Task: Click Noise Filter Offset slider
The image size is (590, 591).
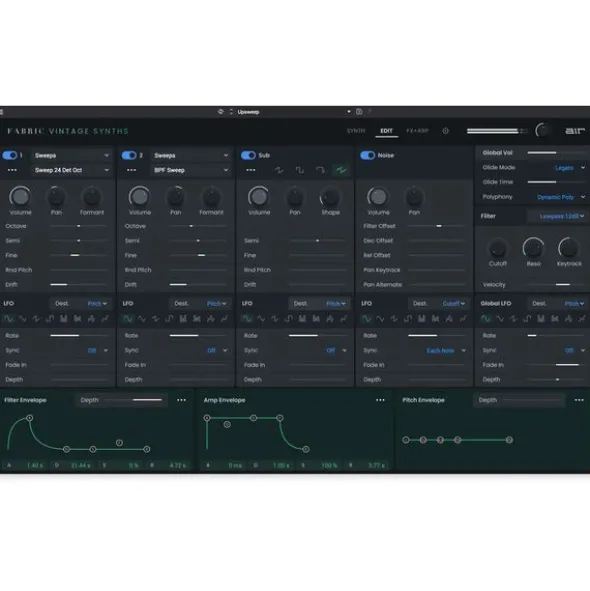Action: click(x=437, y=226)
